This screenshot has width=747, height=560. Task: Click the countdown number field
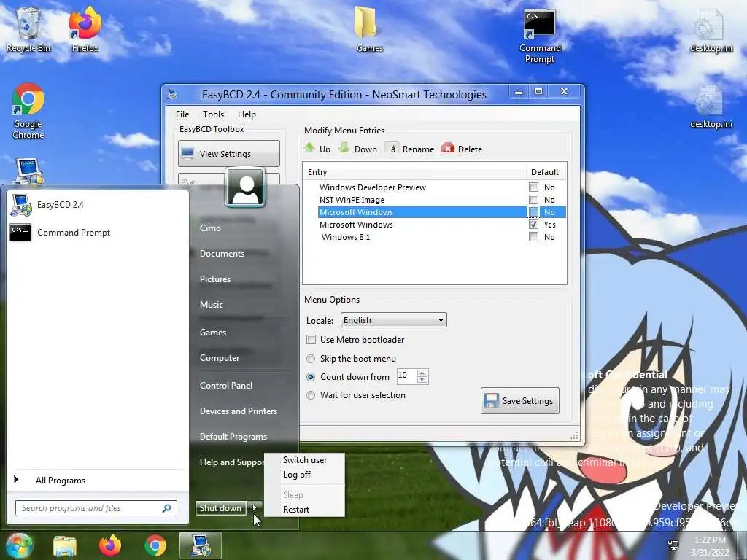[407, 376]
